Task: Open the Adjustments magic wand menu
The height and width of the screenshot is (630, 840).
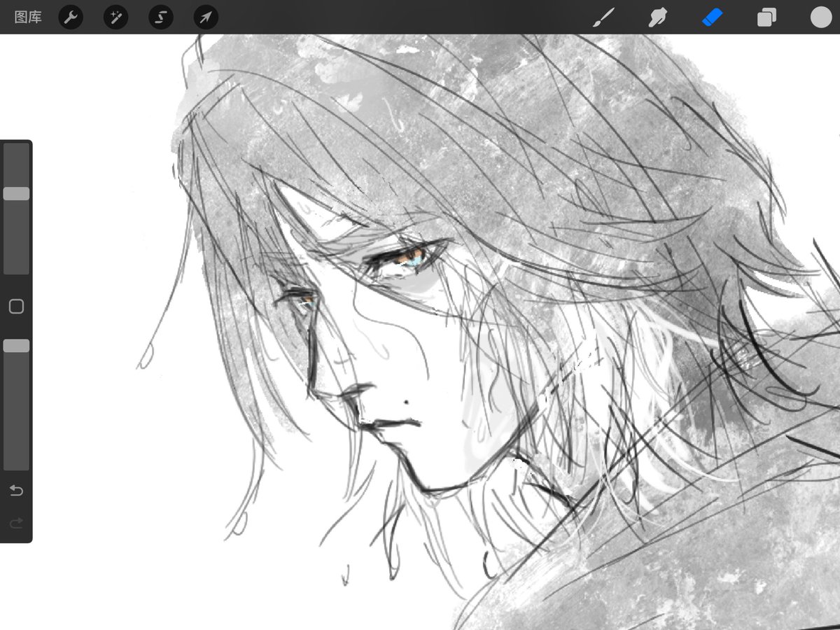Action: click(115, 17)
